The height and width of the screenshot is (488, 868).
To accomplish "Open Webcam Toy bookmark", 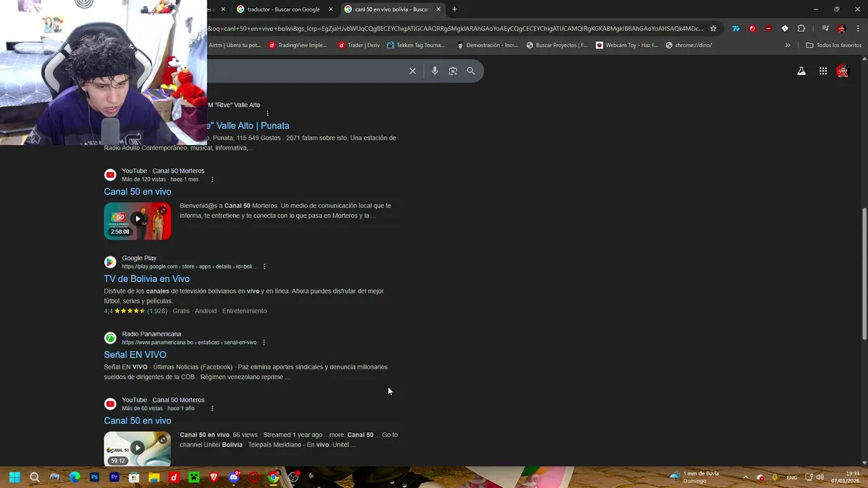I will (x=627, y=45).
